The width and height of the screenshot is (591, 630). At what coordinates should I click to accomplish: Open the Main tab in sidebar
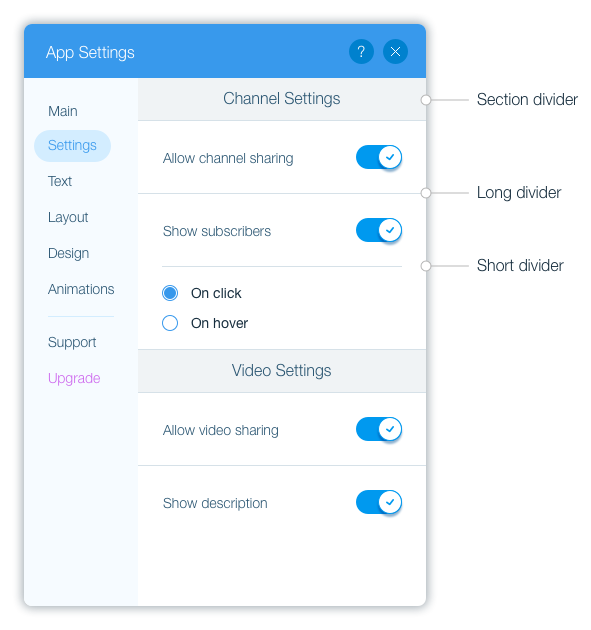pyautogui.click(x=63, y=111)
